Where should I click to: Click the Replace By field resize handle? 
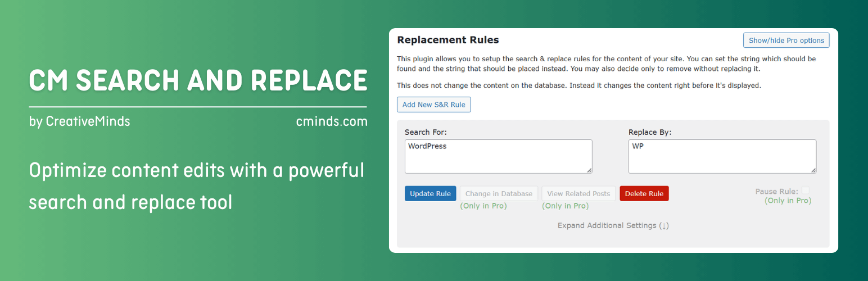pyautogui.click(x=813, y=170)
